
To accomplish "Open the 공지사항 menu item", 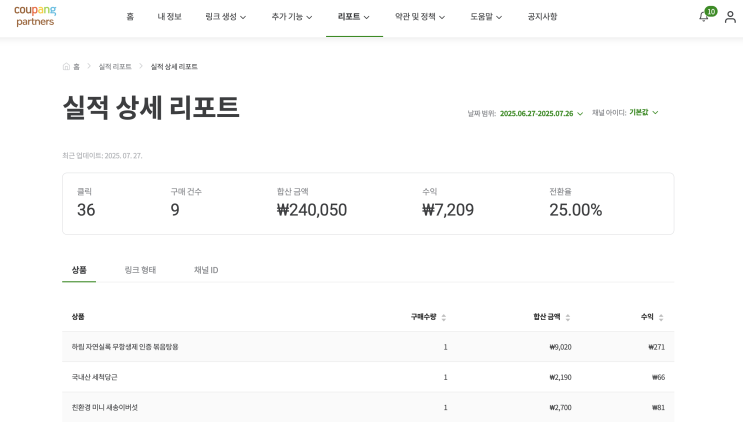I will [542, 17].
